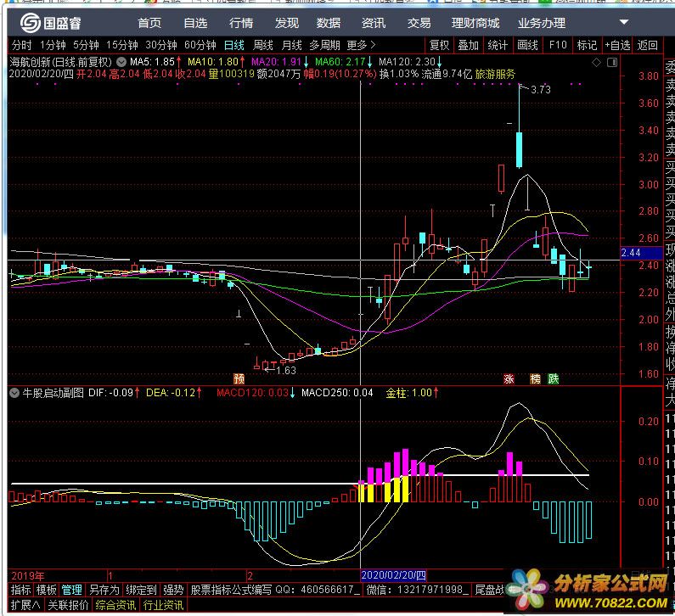675x616 pixels.
Task: Open the 交易 menu
Action: click(419, 23)
